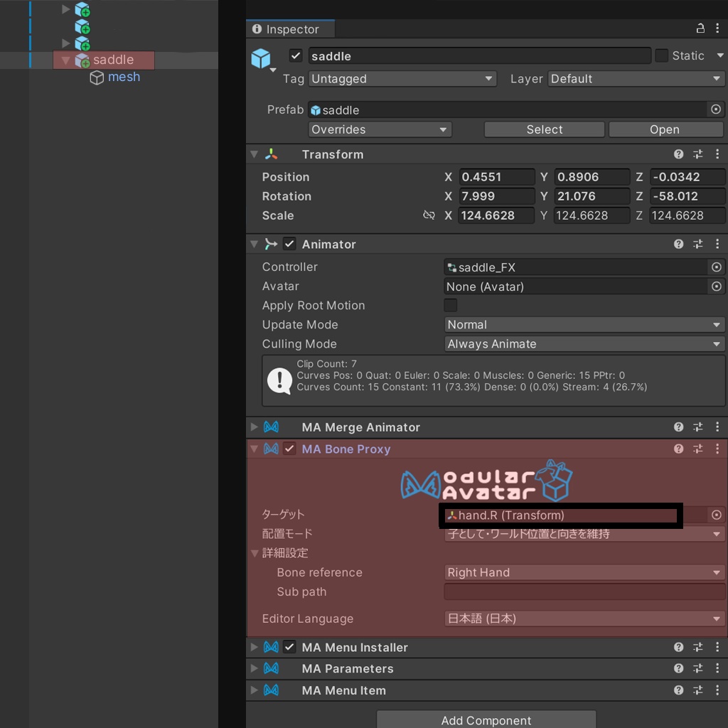This screenshot has height=728, width=728.
Task: Pick Bone Proxy target with object picker
Action: pos(717,515)
